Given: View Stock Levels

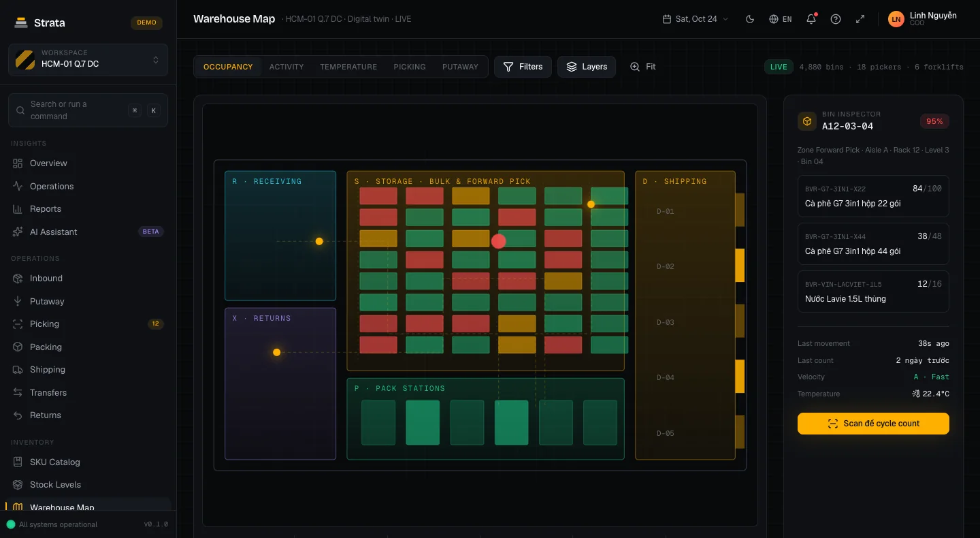Looking at the screenshot, I should click(88, 485).
